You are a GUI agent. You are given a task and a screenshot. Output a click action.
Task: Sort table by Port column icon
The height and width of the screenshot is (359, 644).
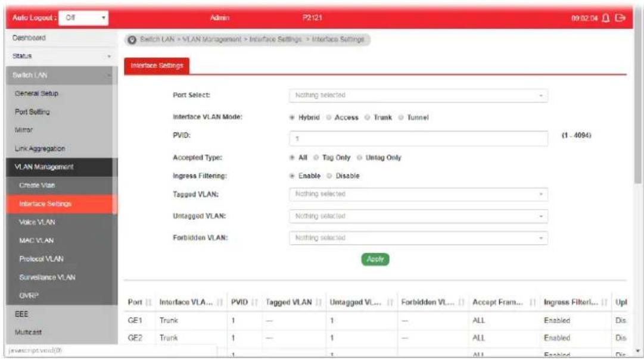click(149, 302)
